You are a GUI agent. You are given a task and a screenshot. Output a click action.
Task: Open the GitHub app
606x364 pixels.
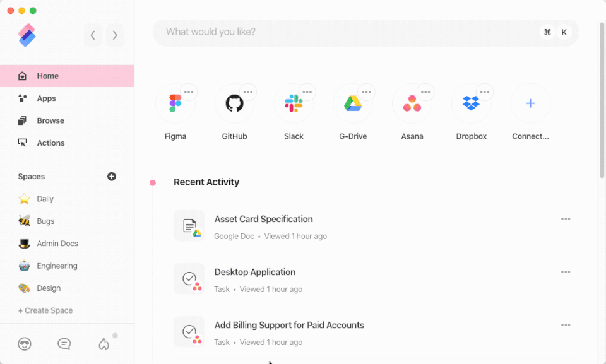[x=235, y=103]
